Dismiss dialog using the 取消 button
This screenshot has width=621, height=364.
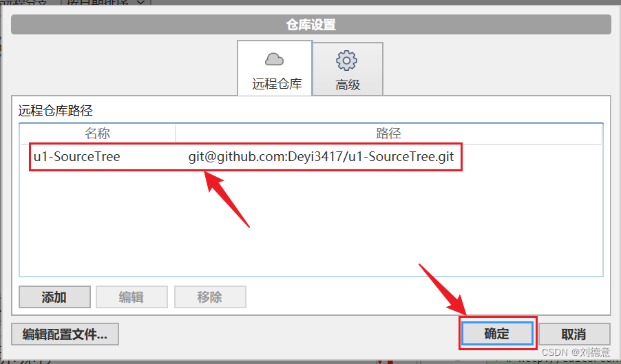[x=574, y=334]
